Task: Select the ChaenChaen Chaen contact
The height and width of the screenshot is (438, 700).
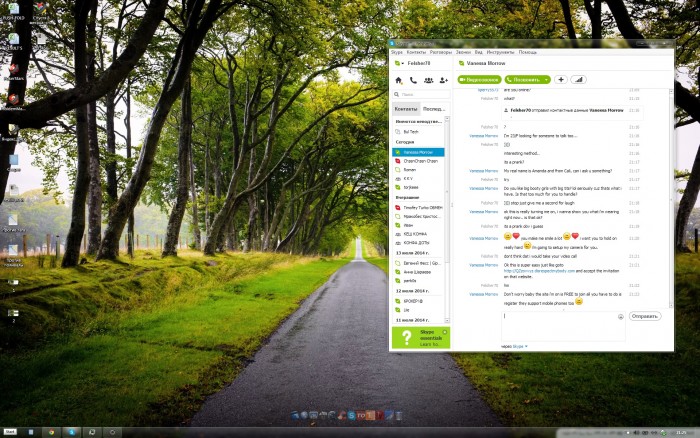Action: pos(418,161)
